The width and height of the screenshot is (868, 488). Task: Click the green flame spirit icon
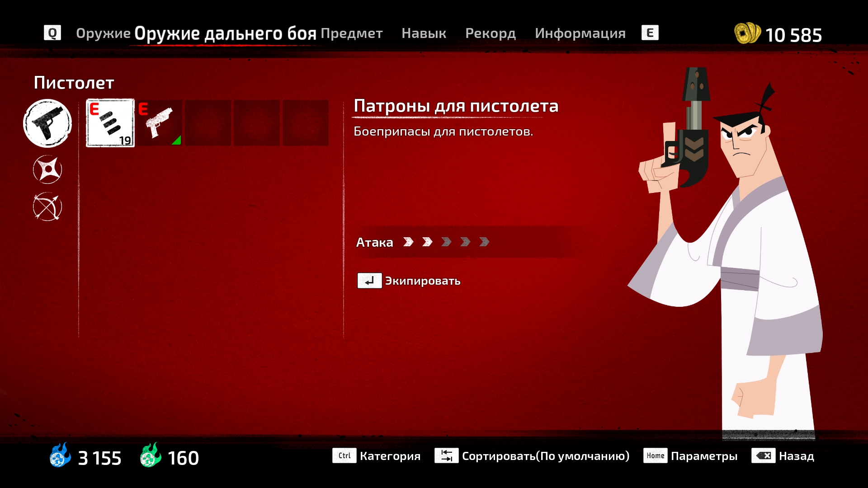151,455
